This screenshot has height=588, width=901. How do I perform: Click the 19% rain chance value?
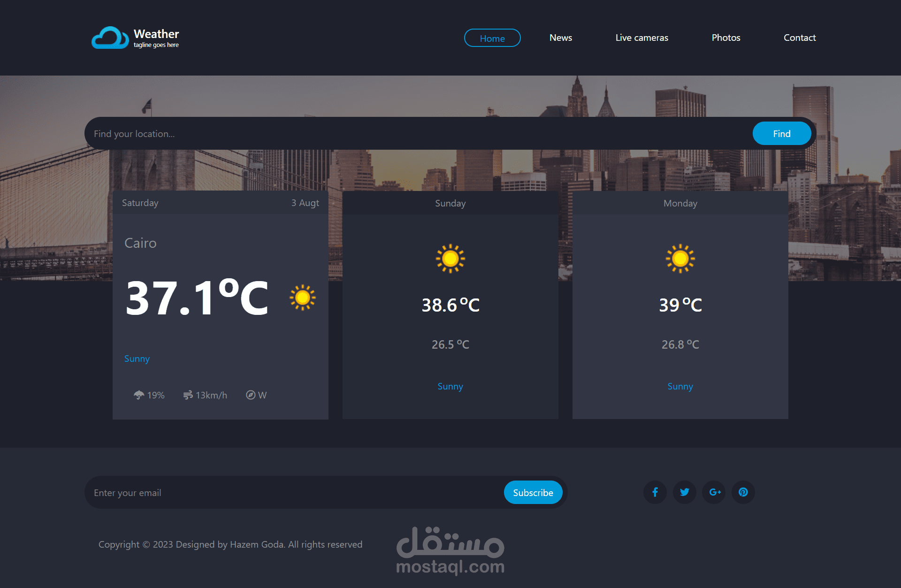point(156,395)
